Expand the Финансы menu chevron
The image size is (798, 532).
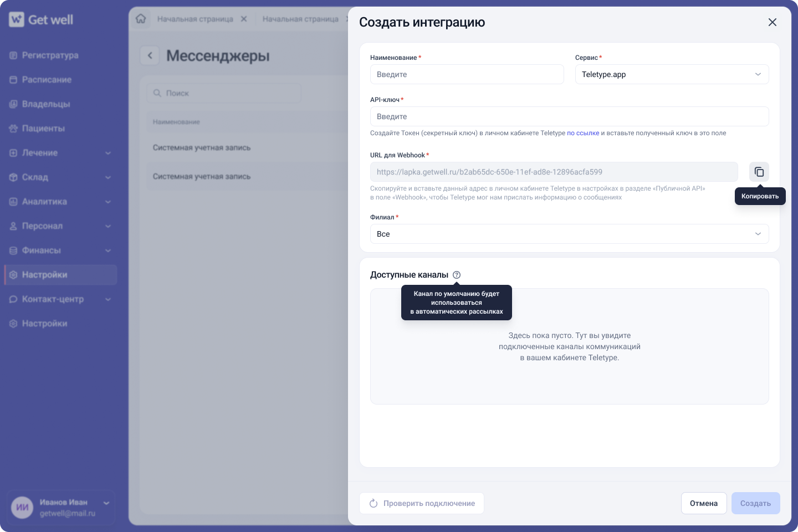108,250
